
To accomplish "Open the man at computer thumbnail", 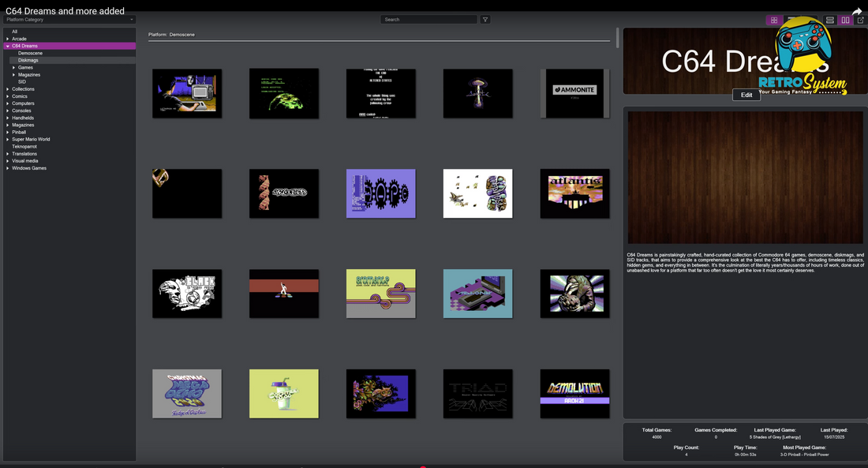I will pyautogui.click(x=187, y=93).
